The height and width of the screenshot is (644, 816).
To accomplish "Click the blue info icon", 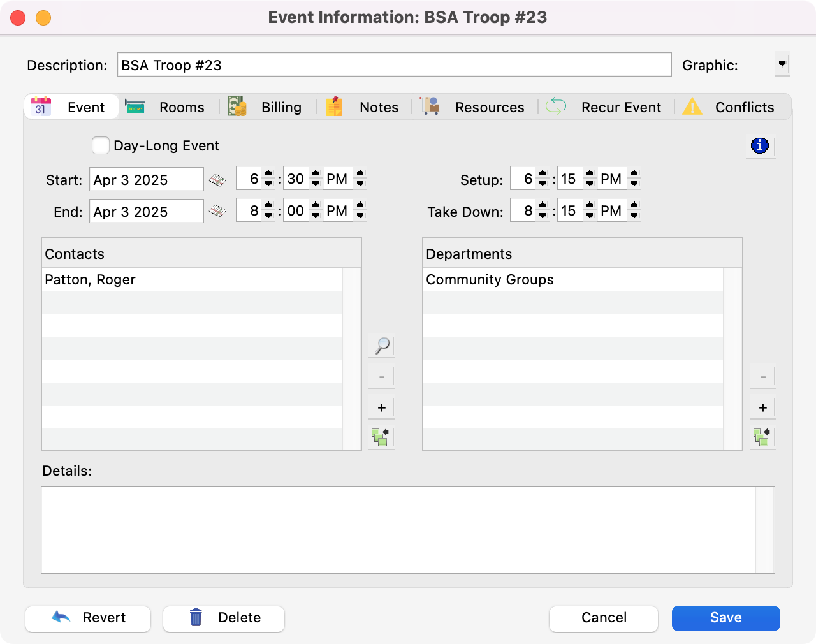I will pyautogui.click(x=760, y=146).
